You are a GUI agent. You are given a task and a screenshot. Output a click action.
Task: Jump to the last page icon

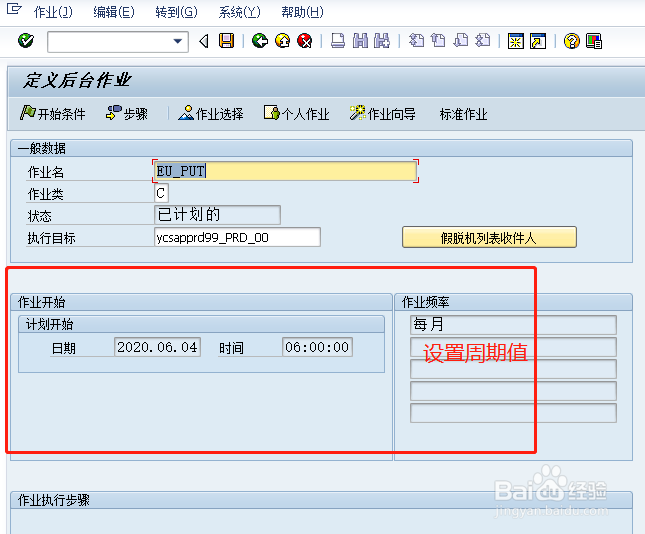483,41
